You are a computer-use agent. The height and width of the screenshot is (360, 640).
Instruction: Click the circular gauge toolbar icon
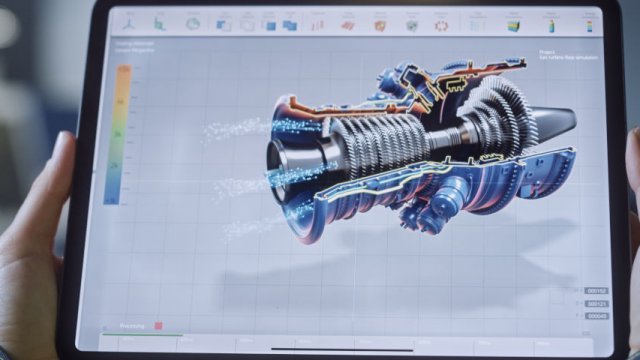point(193,24)
